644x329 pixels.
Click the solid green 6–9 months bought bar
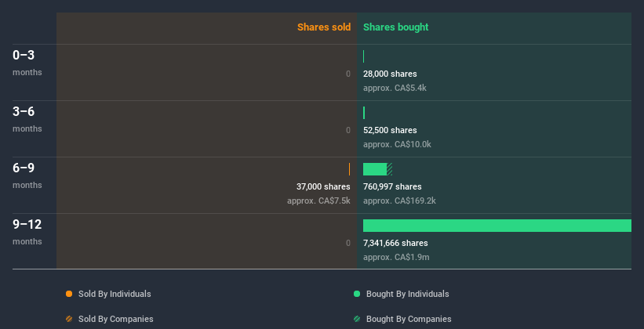coord(375,169)
